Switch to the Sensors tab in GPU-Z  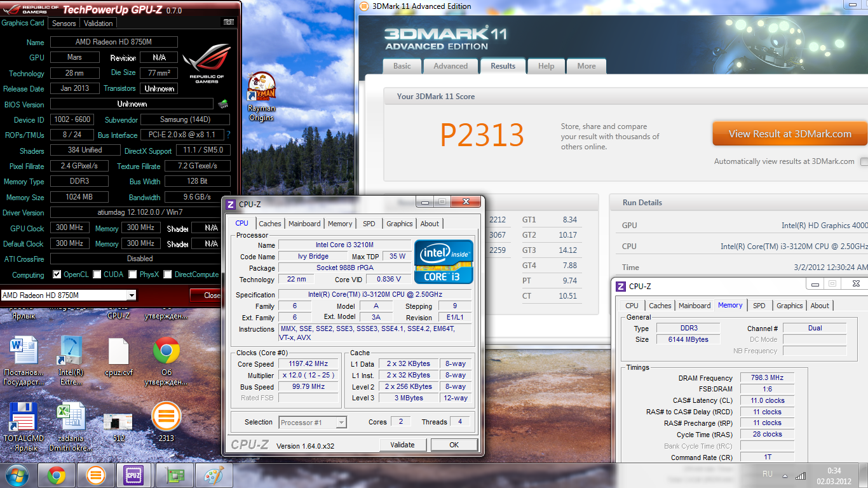64,24
